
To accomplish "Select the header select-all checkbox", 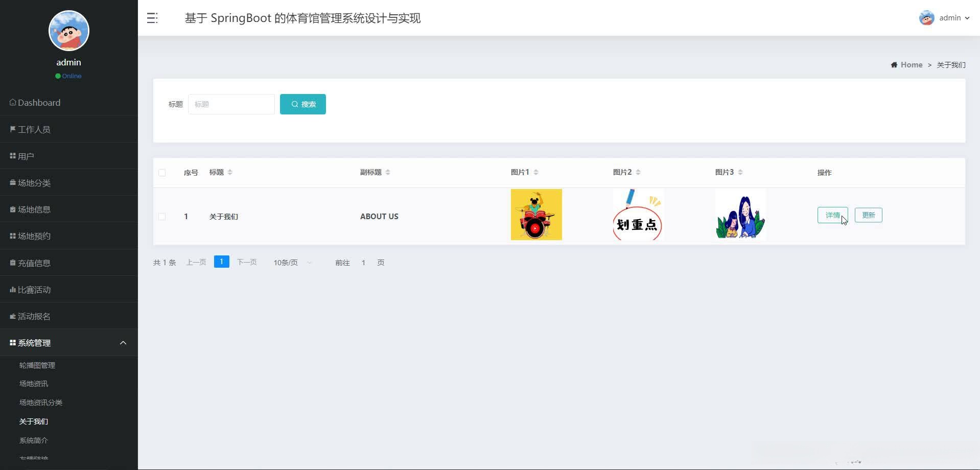I will (162, 173).
